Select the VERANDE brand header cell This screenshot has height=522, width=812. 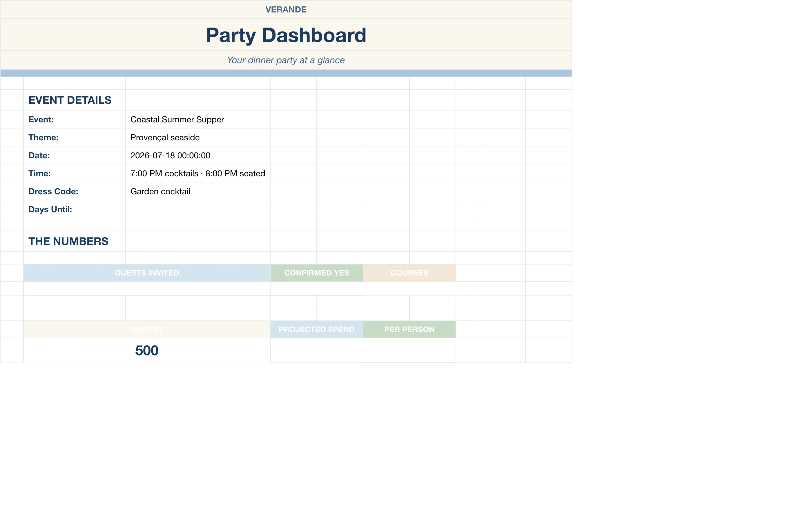click(286, 9)
